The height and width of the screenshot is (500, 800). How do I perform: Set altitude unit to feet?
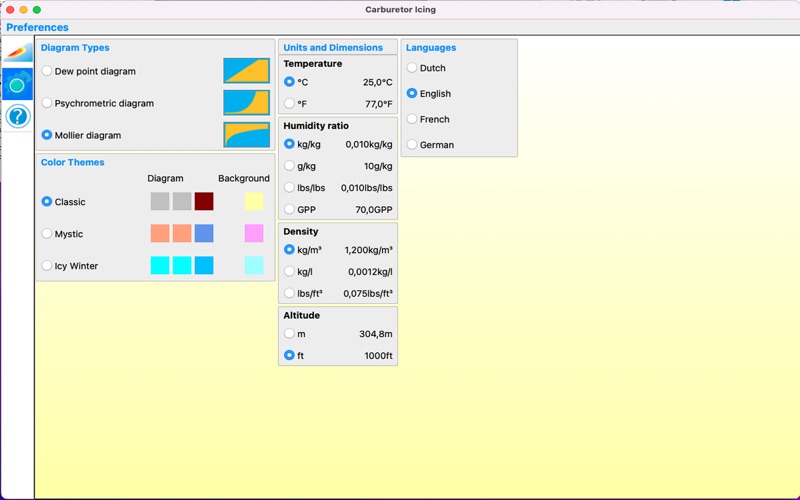point(289,355)
